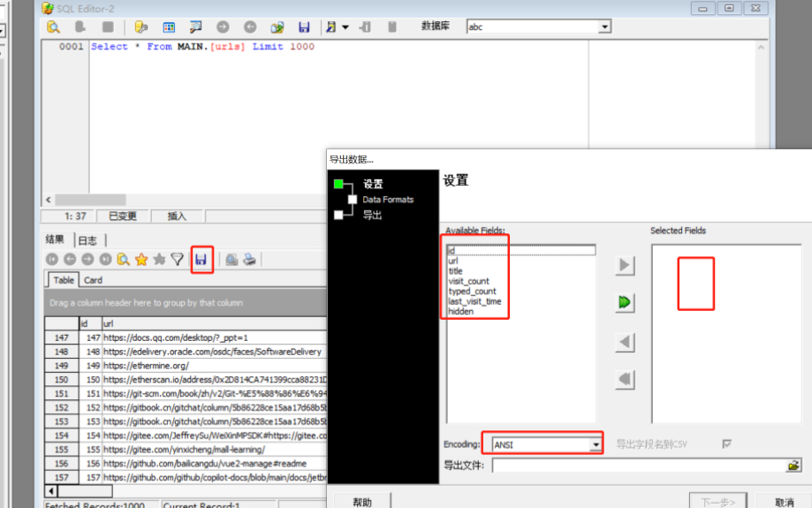Select the 导出 step in wizard tree

pos(372,215)
